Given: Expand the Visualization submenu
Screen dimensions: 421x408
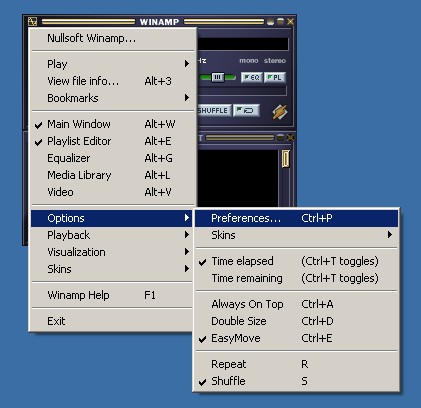Looking at the screenshot, I should (x=112, y=252).
